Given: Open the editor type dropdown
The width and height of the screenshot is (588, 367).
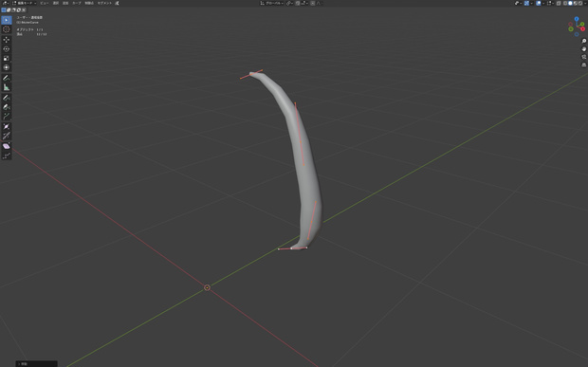Looking at the screenshot, I should [x=6, y=3].
